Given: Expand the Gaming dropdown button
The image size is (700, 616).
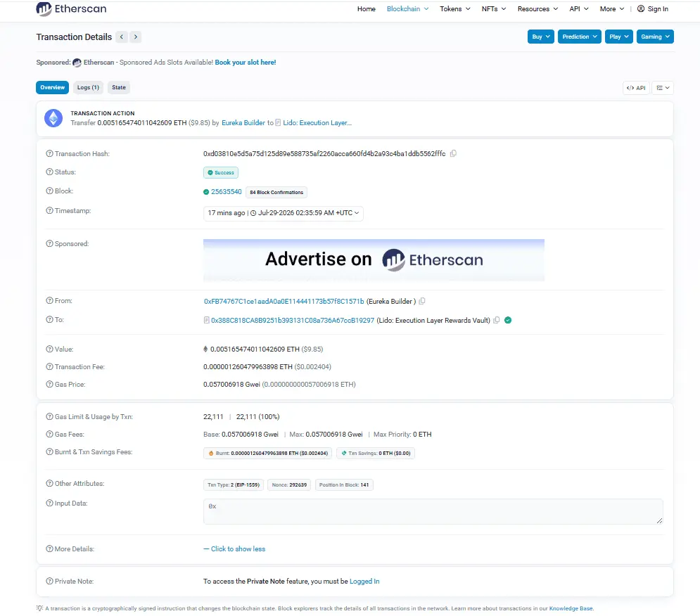Looking at the screenshot, I should [655, 37].
